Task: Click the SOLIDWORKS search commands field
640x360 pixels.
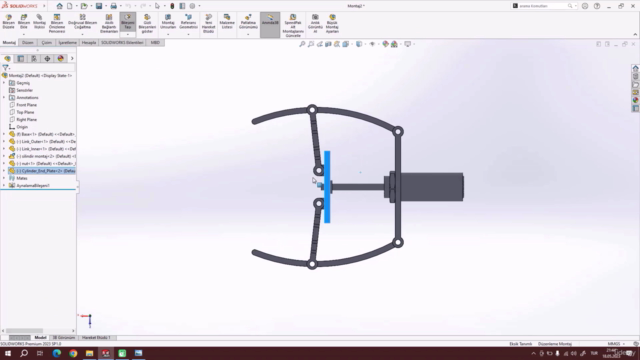Action: (543, 6)
